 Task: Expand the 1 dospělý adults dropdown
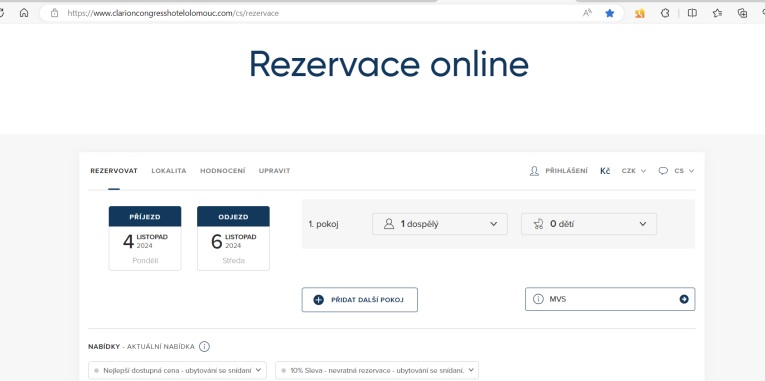coord(440,224)
